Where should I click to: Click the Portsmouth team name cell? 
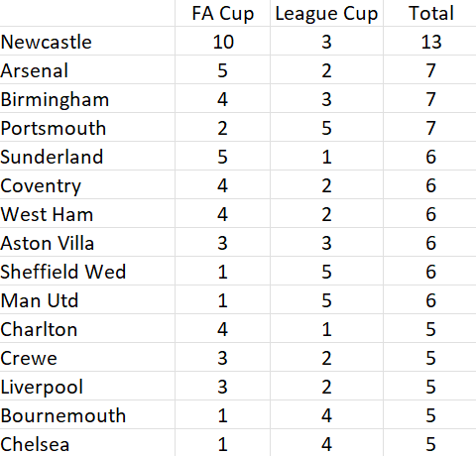87,127
